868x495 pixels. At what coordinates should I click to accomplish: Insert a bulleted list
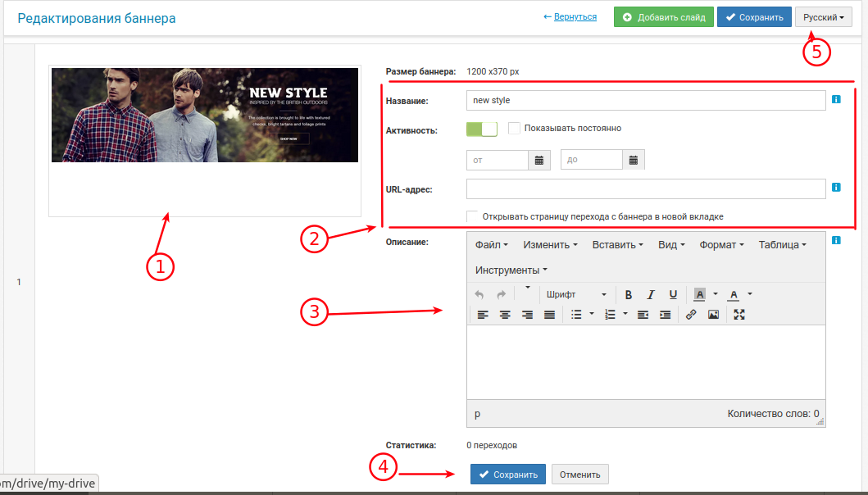pyautogui.click(x=576, y=315)
